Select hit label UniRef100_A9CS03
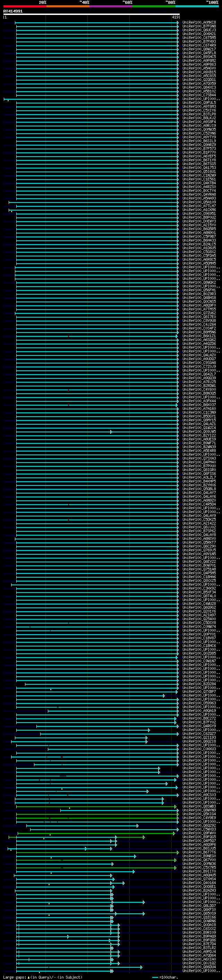Viewport: 222px width, 980px height. [x=199, y=795]
